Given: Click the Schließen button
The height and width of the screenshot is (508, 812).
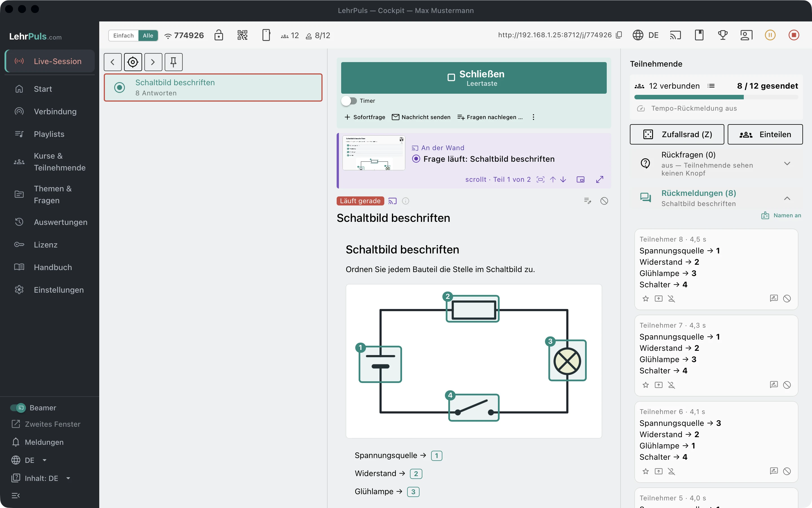Looking at the screenshot, I should pos(474,78).
